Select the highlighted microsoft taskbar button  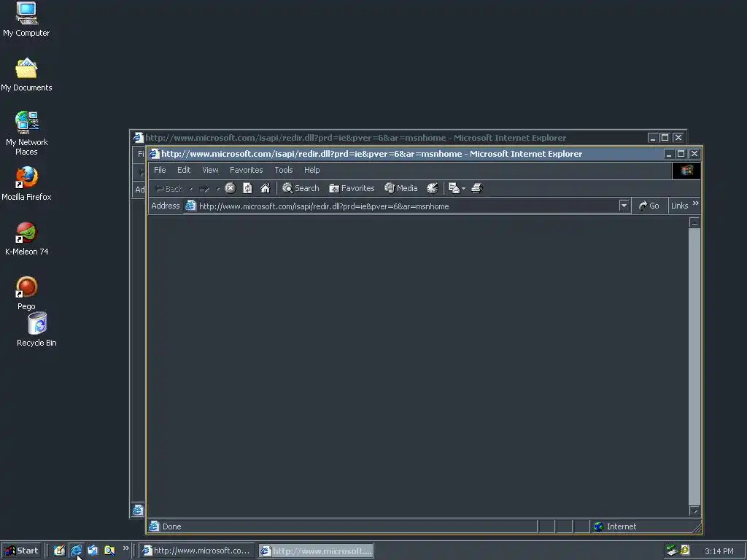317,551
